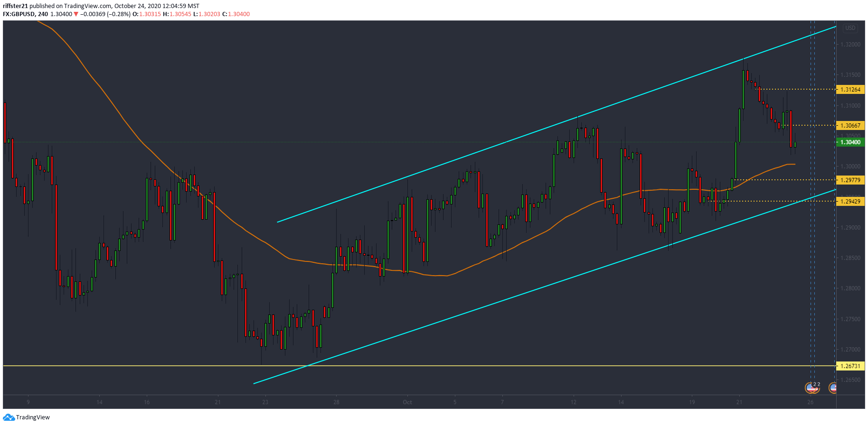Select the upper cyan channel trend line
Image resolution: width=868 pixels, height=426 pixels.
tap(557, 124)
